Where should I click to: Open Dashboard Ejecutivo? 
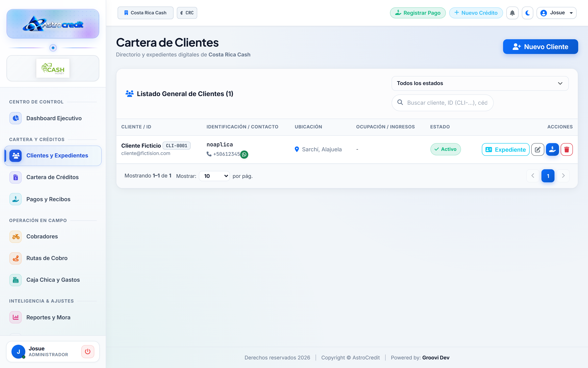[53, 118]
